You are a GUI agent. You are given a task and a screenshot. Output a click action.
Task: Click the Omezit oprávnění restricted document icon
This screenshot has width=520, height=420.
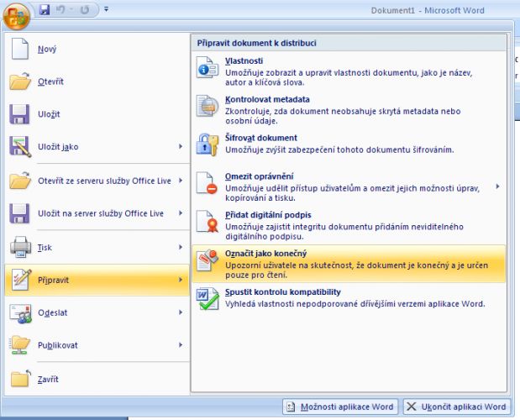click(x=207, y=182)
